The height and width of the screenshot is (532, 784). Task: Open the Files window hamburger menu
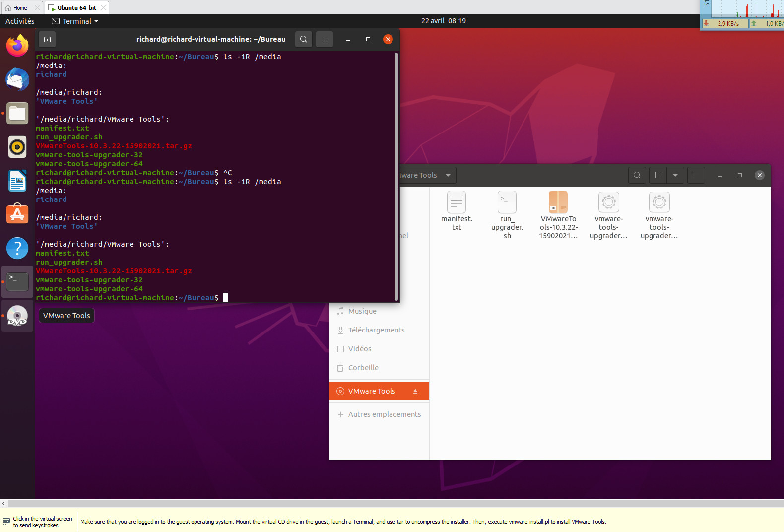pos(696,175)
